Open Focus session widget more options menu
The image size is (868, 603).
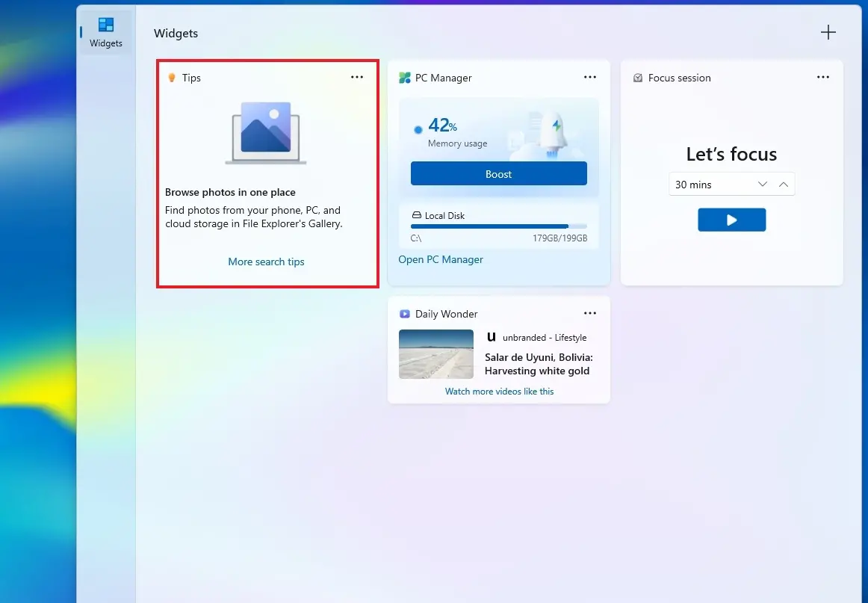coord(823,77)
